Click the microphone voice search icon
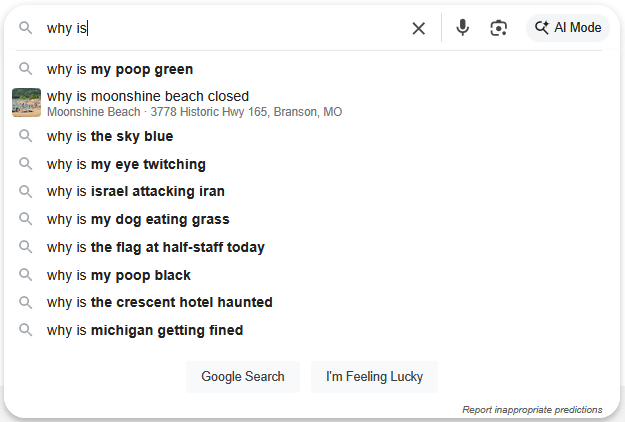This screenshot has width=625, height=422. coord(462,27)
